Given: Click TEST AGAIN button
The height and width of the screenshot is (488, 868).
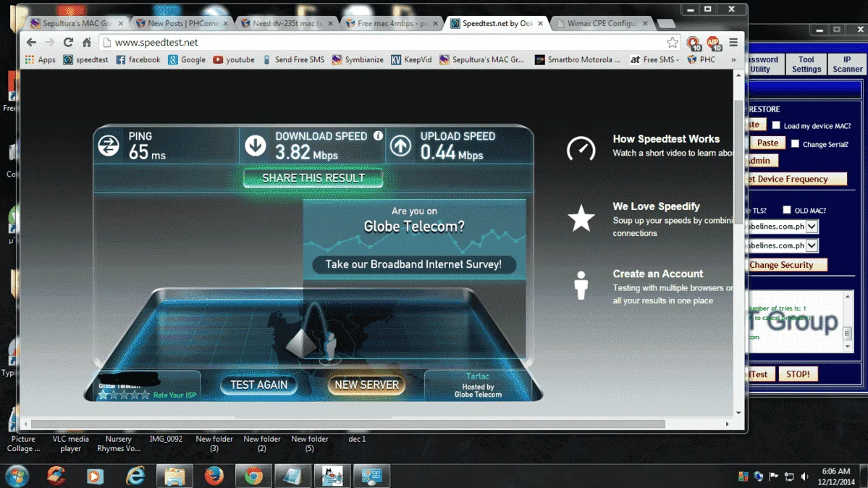Looking at the screenshot, I should pyautogui.click(x=258, y=384).
